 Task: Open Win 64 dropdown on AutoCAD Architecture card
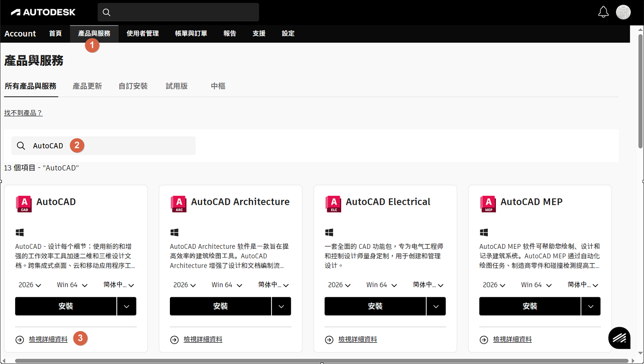(227, 285)
